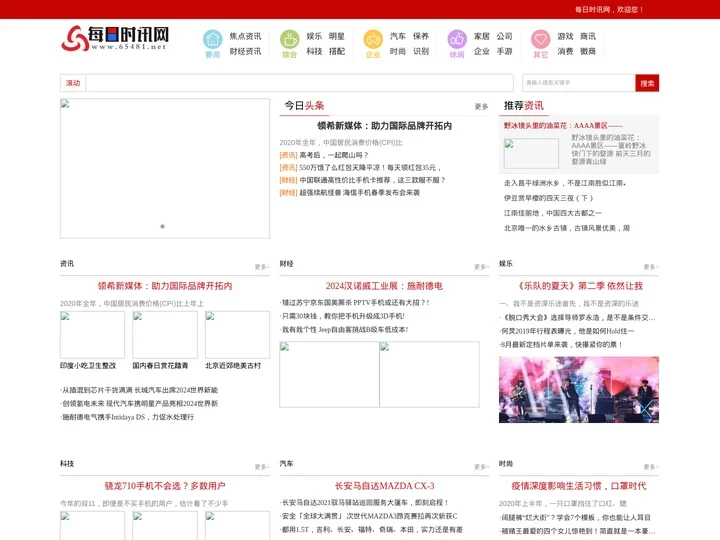Click the red 搜索 search button

click(647, 83)
